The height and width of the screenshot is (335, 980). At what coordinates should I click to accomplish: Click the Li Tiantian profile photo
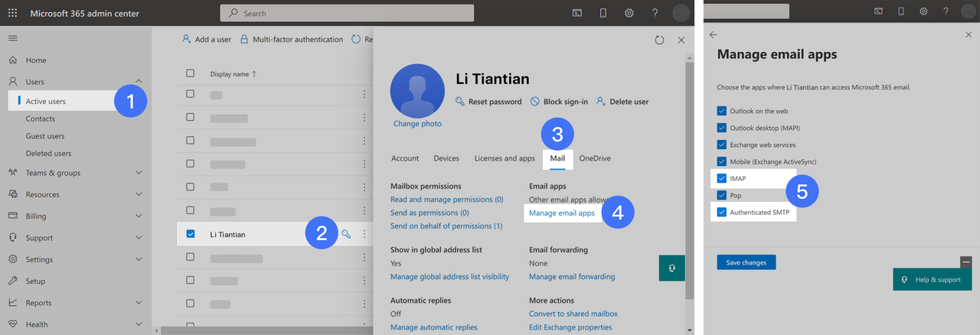(x=417, y=90)
